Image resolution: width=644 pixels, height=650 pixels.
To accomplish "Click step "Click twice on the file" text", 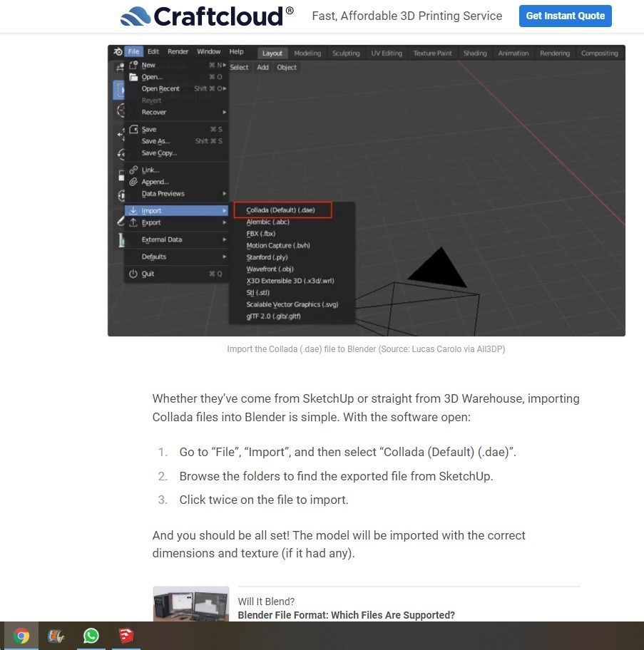I will (x=264, y=500).
